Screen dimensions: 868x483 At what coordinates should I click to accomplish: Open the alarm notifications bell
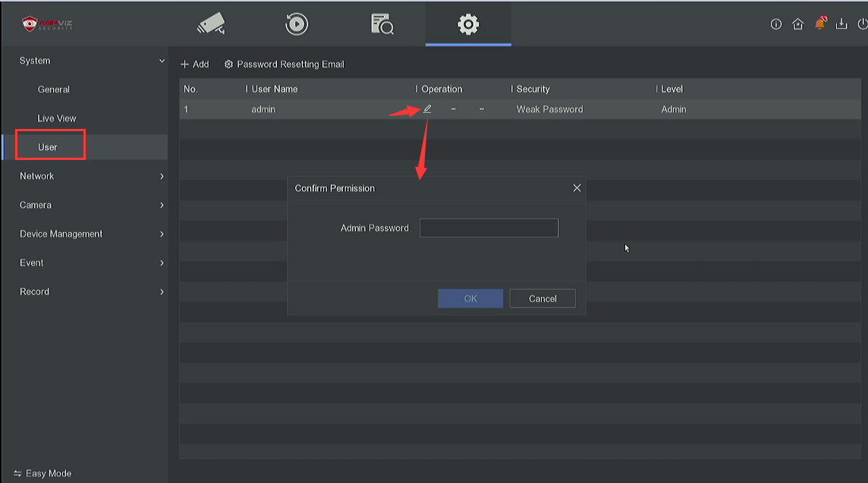819,24
